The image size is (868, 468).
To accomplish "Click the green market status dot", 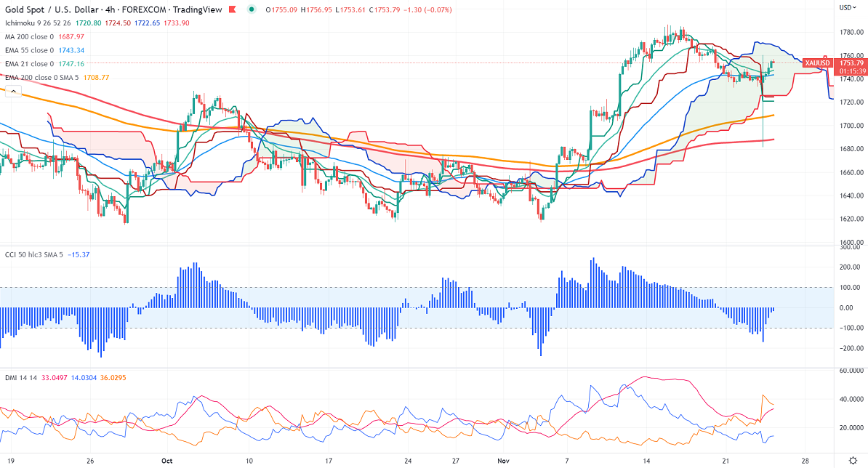I will (252, 9).
